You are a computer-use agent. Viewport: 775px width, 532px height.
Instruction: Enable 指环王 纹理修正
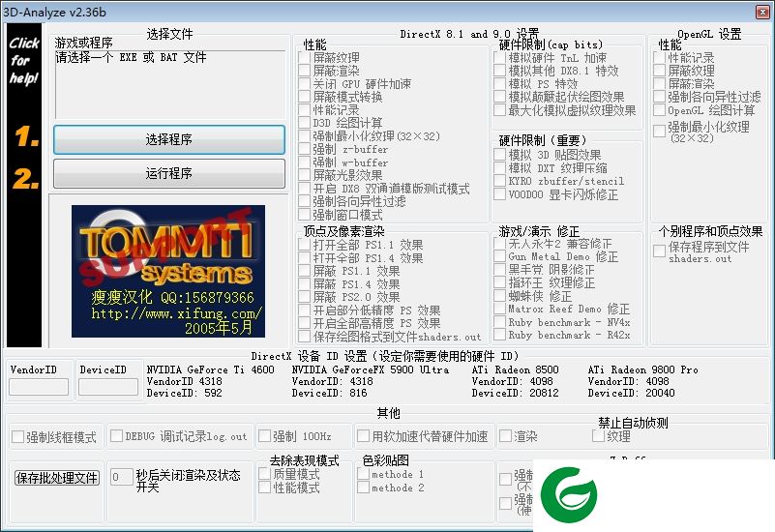[499, 282]
